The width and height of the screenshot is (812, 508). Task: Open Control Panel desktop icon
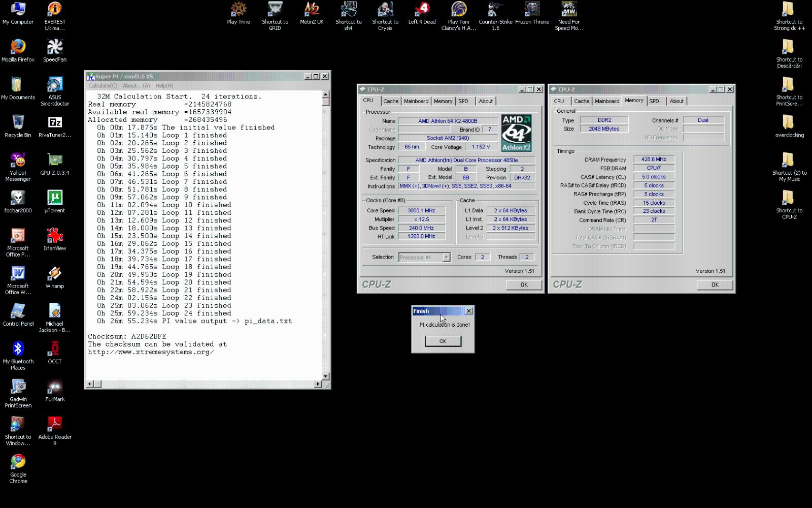tap(18, 314)
